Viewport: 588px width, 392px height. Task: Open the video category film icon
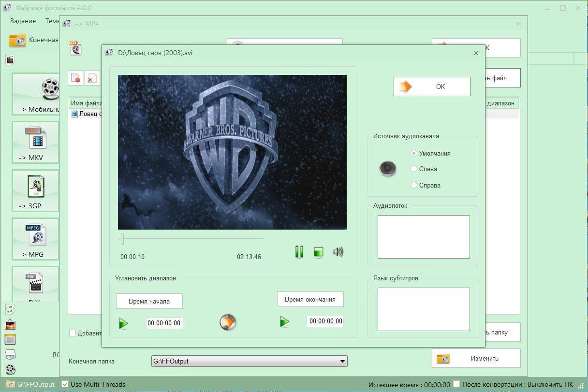coord(10,60)
